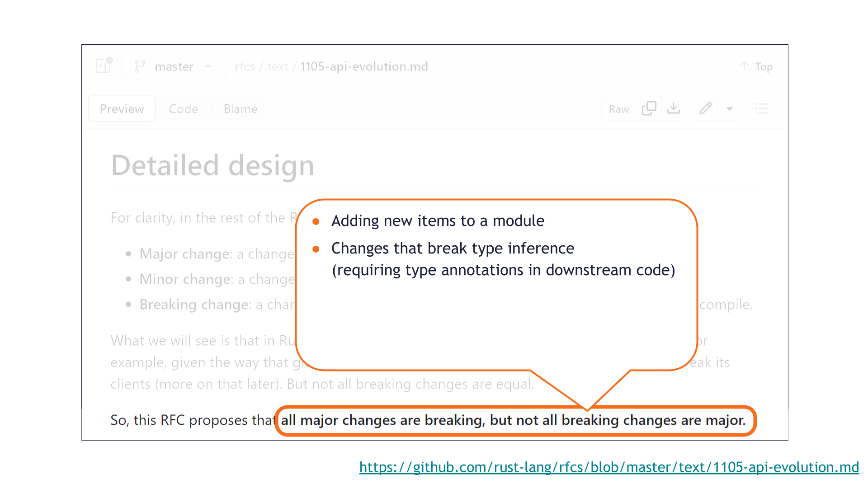The image size is (868, 488).
Task: Open the file outline headings panel
Action: coord(761,108)
